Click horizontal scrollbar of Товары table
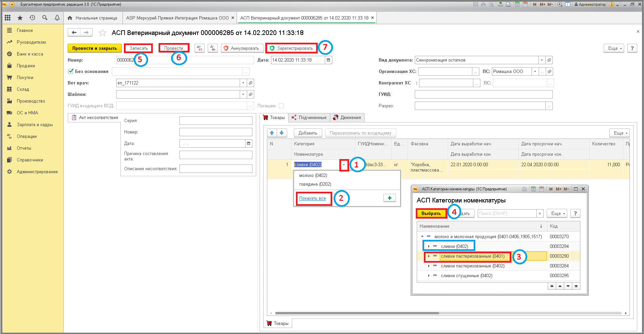The image size is (644, 334). [357, 313]
